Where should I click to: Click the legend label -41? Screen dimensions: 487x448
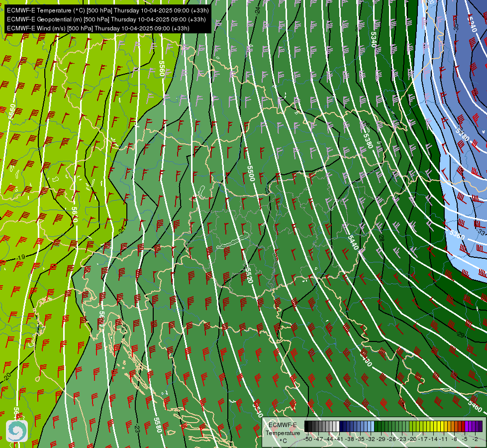click(x=339, y=439)
